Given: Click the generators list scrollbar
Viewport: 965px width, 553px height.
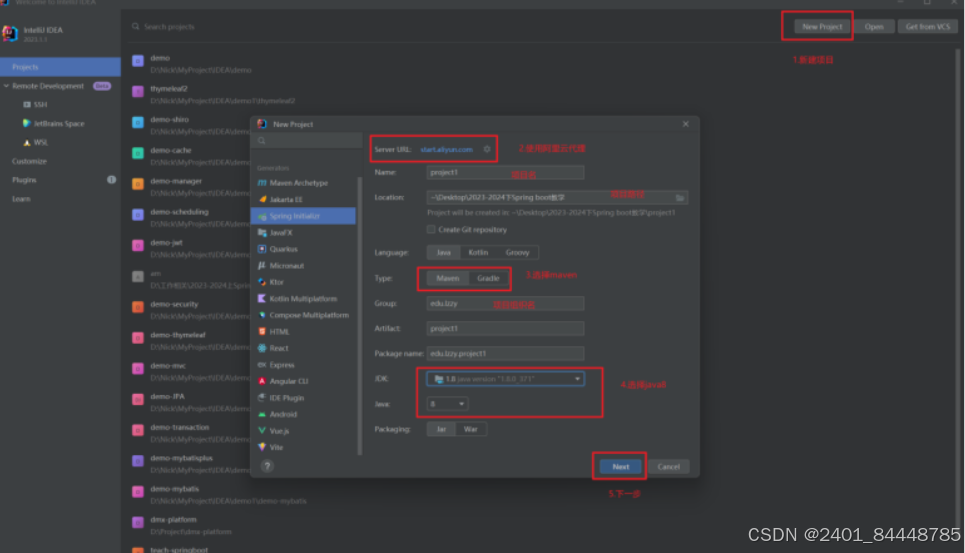Looking at the screenshot, I should pos(359,315).
